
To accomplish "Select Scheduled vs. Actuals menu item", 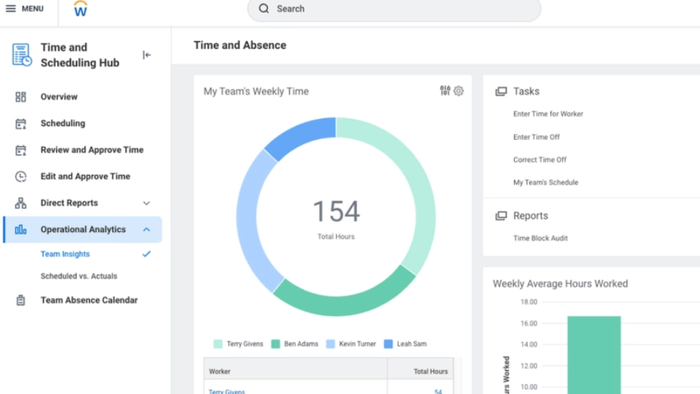I will (x=79, y=276).
